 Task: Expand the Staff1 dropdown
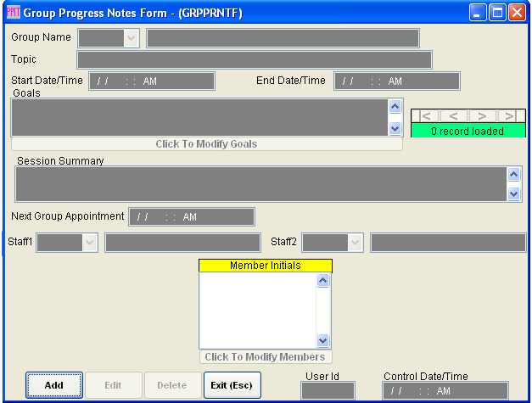[x=90, y=243]
